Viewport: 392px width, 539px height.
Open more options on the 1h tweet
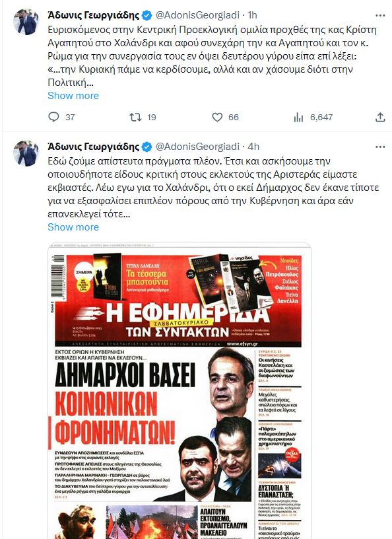pyautogui.click(x=380, y=15)
